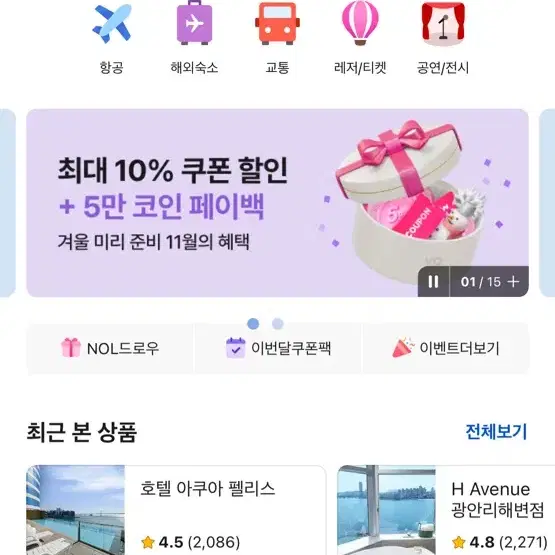Tap the 이벤트더보기 party popper icon
The width and height of the screenshot is (555, 555).
[403, 348]
